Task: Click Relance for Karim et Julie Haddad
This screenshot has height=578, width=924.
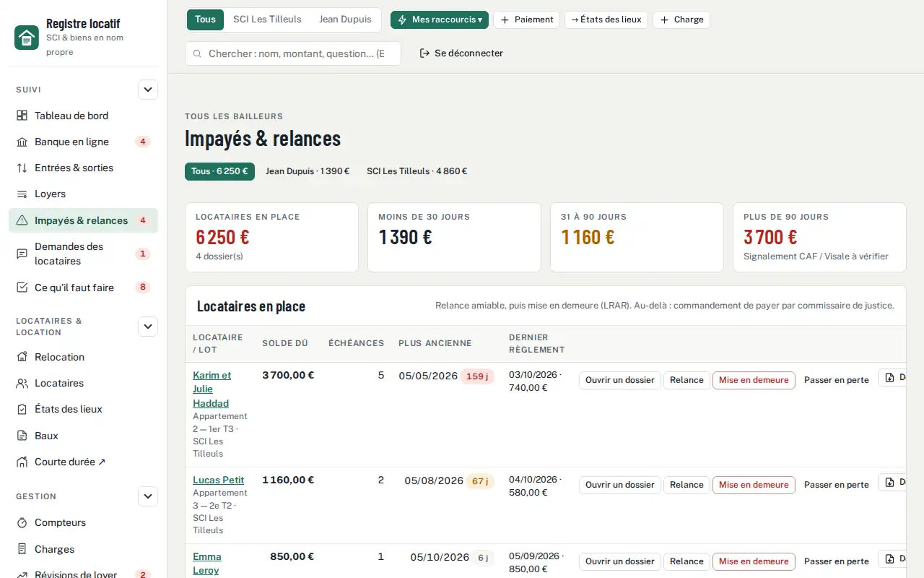Action: (x=687, y=380)
